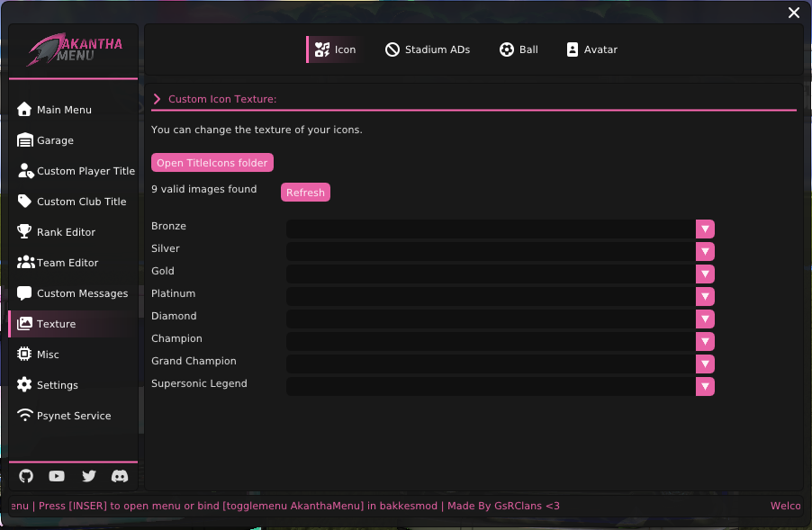Click the Akantha Menu logo
The width and height of the screenshot is (812, 530).
point(74,51)
